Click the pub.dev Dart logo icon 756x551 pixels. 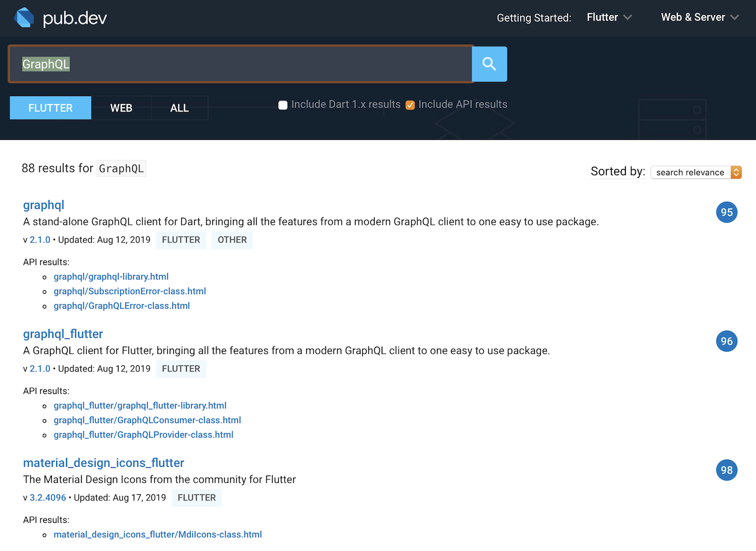click(24, 18)
